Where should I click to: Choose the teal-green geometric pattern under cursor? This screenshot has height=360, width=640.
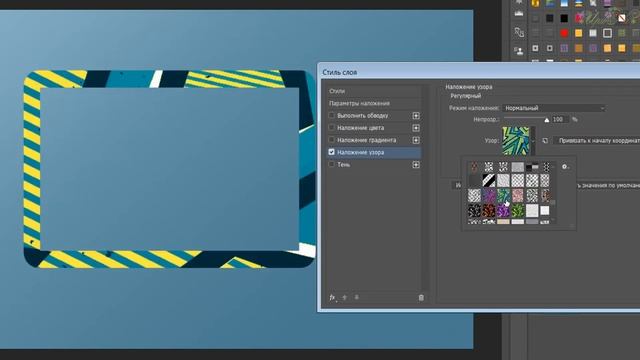coord(503,195)
